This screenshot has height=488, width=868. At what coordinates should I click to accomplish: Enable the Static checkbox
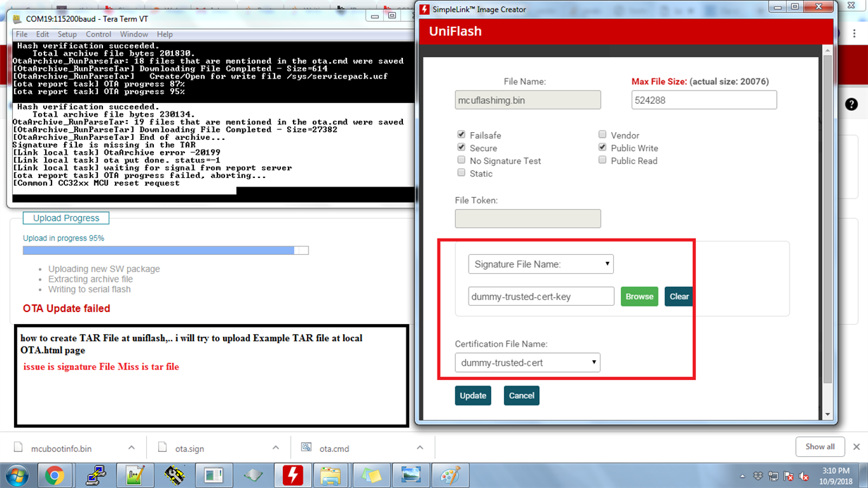[461, 172]
